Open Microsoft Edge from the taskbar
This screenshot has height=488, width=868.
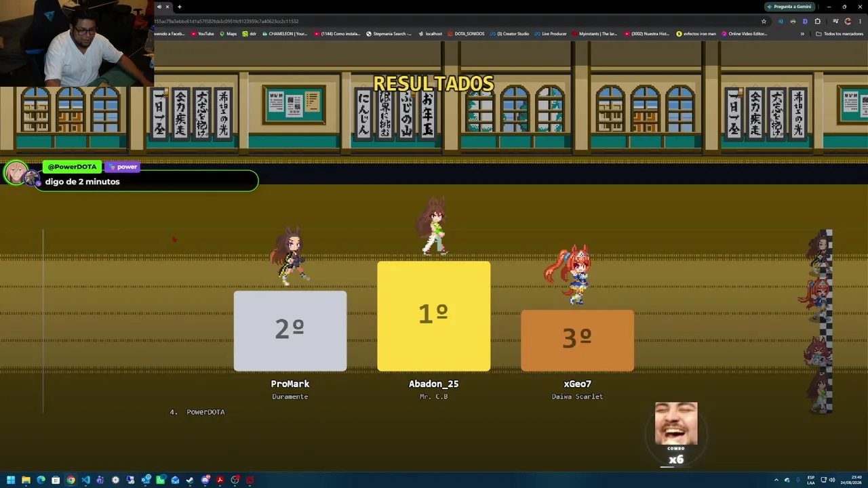[41, 481]
